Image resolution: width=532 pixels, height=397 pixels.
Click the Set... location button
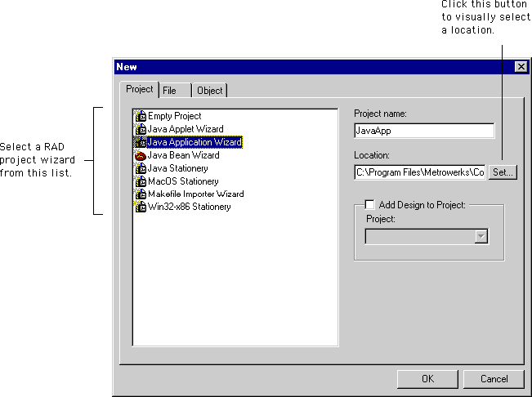(x=503, y=172)
